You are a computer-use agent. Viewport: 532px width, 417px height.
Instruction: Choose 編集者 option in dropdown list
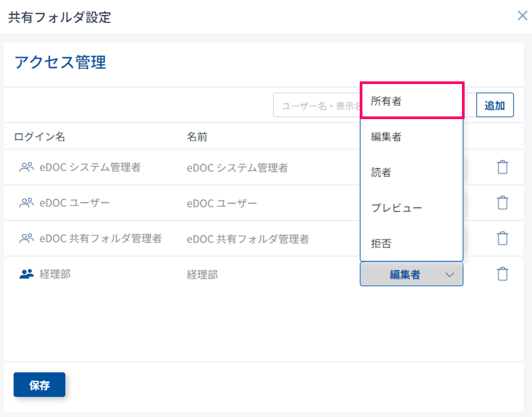[x=412, y=136]
